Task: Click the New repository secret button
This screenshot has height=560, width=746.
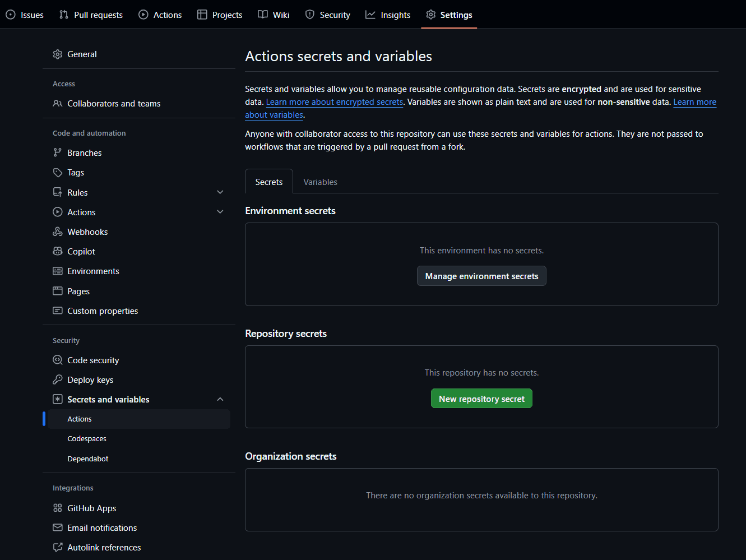Action: coord(481,398)
